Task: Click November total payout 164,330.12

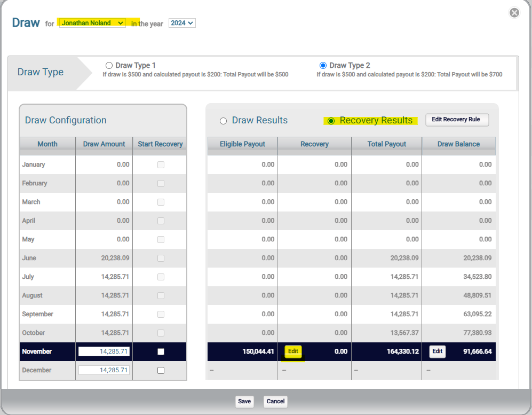Action: pos(403,351)
